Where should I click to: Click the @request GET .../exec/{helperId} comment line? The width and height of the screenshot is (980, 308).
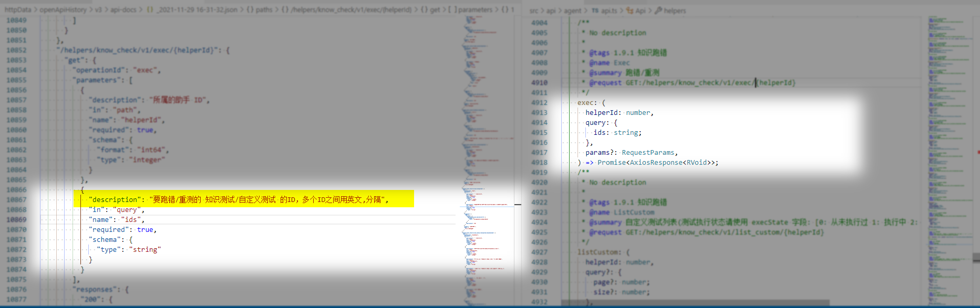pos(688,82)
